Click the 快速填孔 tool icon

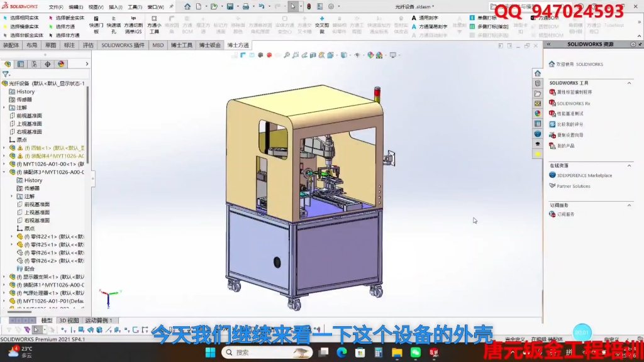(114, 25)
